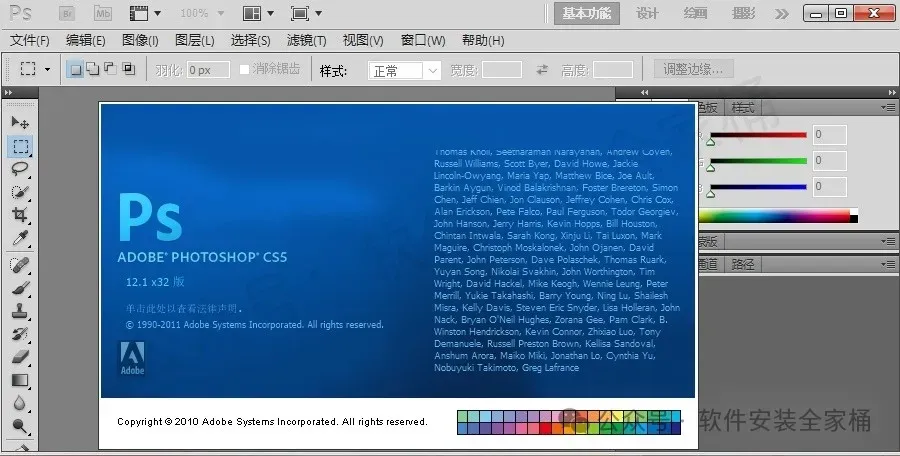Image resolution: width=900 pixels, height=456 pixels.
Task: Select the Clone Stamp tool
Action: [x=20, y=311]
